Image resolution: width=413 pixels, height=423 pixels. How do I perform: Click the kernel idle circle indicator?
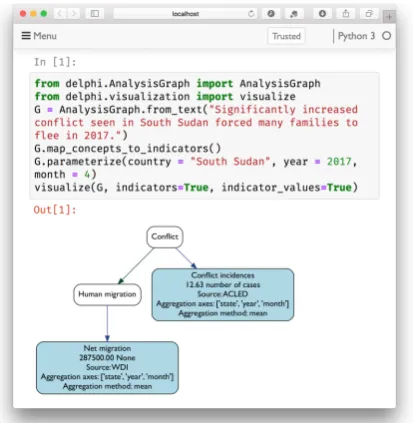(386, 36)
